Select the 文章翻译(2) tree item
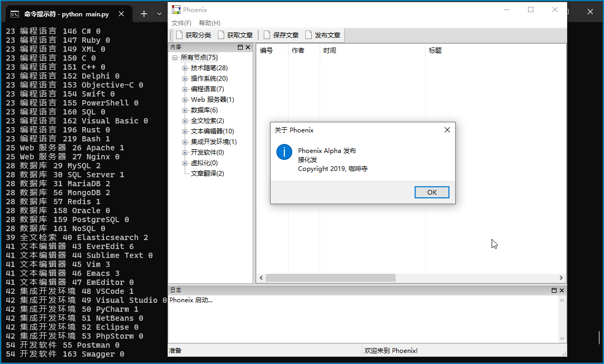Screen dimensions: 604x364 pyautogui.click(x=207, y=174)
